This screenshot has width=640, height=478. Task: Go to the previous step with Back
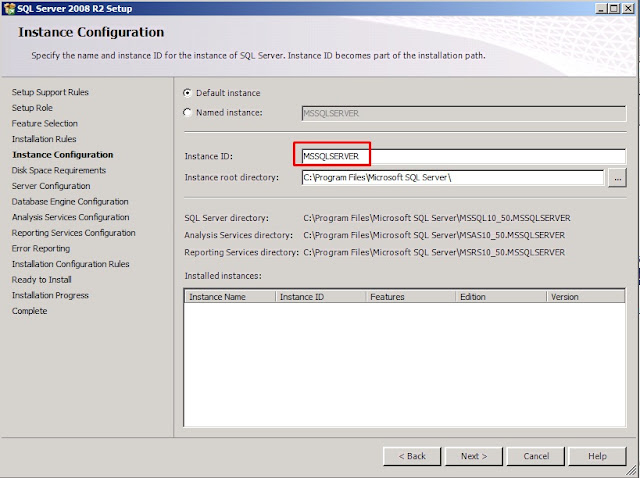click(x=412, y=456)
